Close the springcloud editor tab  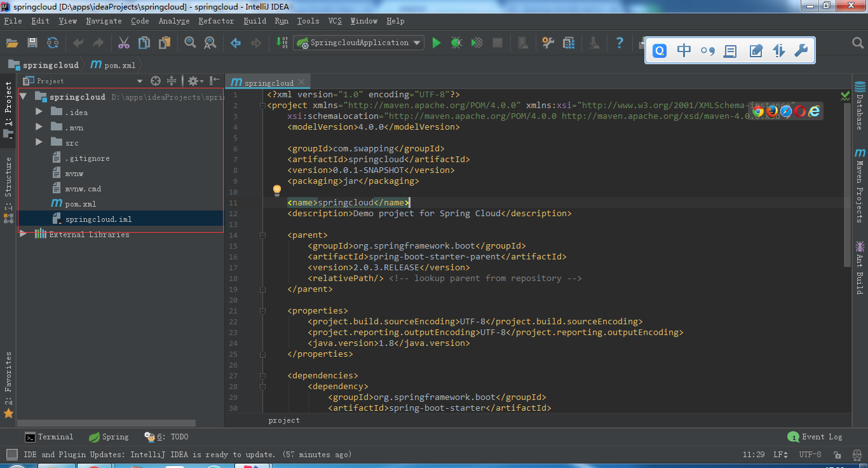(302, 81)
